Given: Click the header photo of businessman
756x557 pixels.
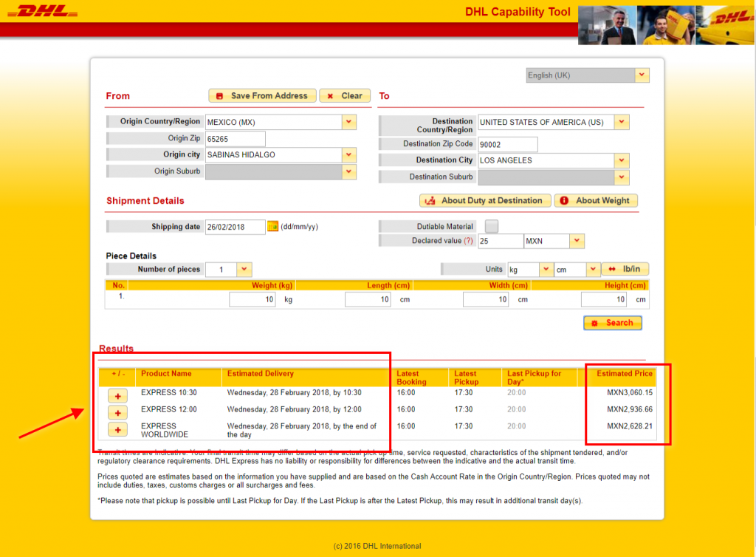Looking at the screenshot, I should pyautogui.click(x=607, y=25).
